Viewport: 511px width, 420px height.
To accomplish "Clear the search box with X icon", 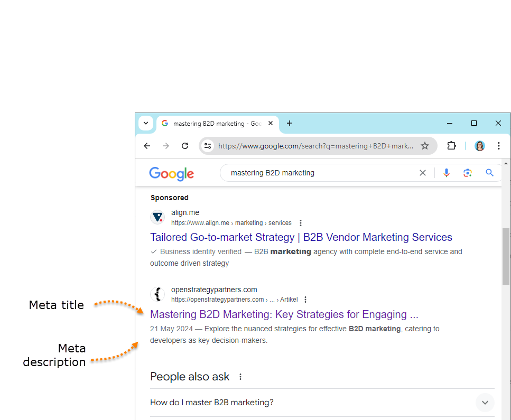I will coord(422,173).
